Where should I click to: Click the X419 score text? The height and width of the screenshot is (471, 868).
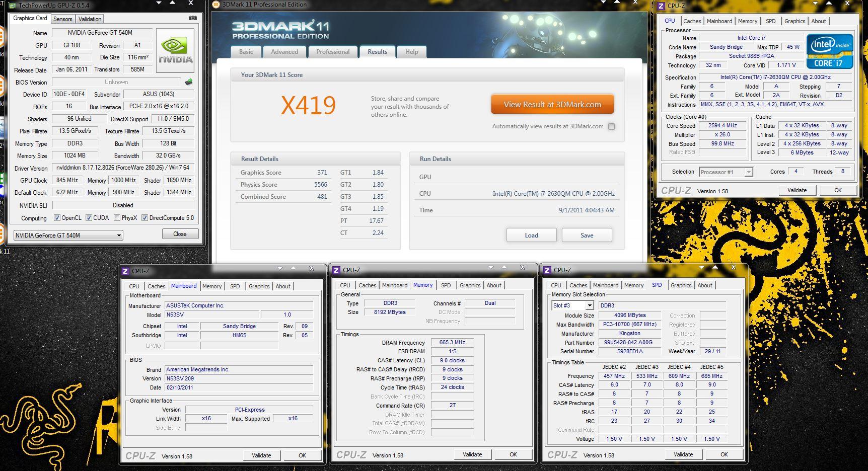tap(308, 105)
